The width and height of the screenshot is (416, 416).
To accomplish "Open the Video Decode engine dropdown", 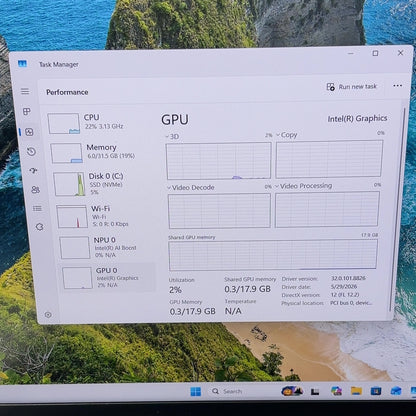I will (191, 188).
